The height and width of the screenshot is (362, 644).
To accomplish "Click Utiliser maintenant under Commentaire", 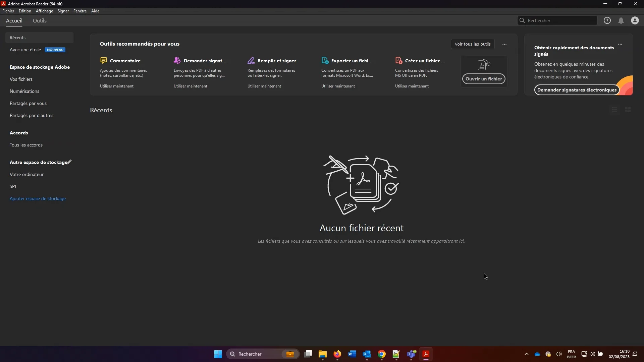I will pyautogui.click(x=117, y=86).
